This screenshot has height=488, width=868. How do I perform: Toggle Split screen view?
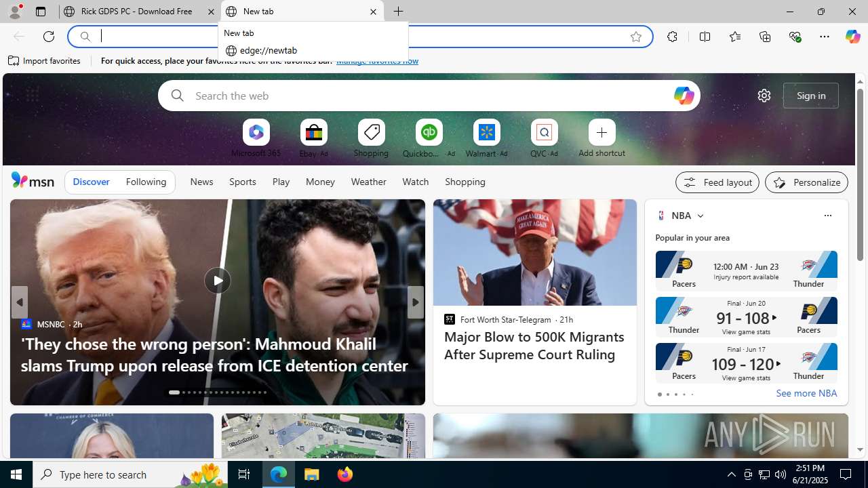point(705,37)
